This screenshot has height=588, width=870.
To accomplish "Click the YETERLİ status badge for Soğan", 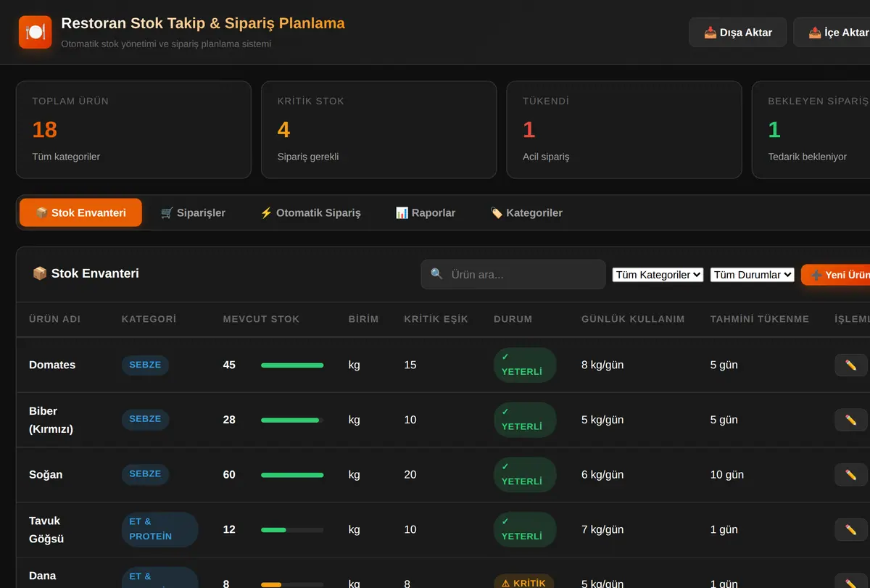I will click(525, 475).
